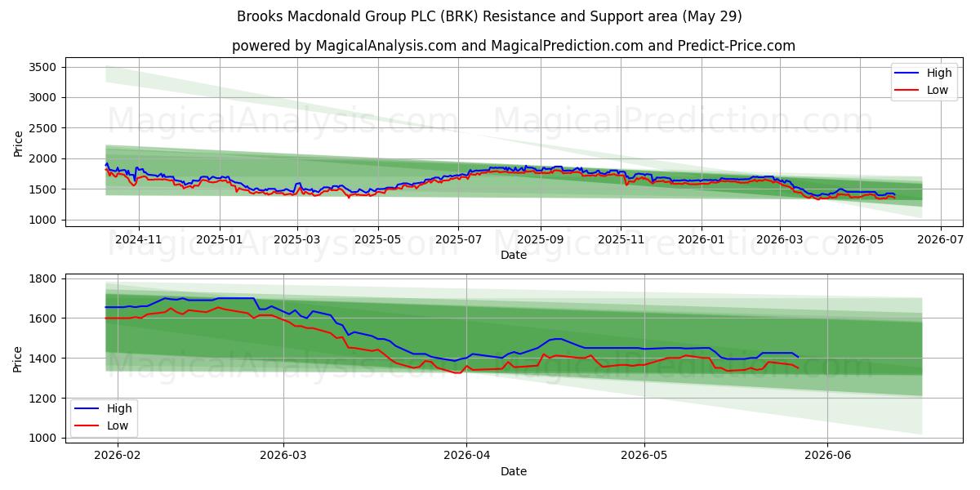Viewport: 980px width, 490px height.
Task: Click the 'Price' axis label of top chart
Action: pyautogui.click(x=18, y=143)
